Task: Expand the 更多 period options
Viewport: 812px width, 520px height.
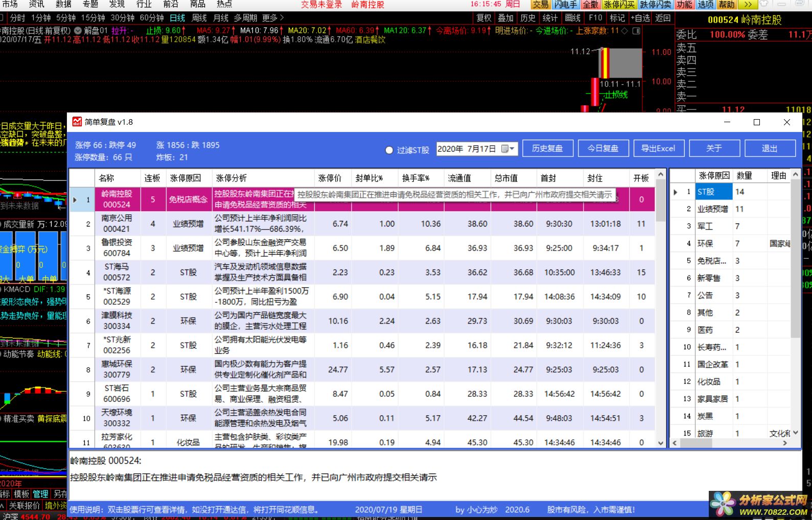Action: pyautogui.click(x=273, y=18)
